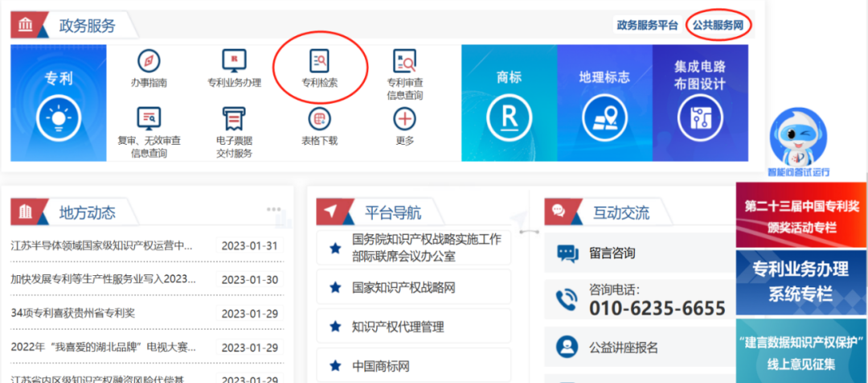Open 国家知识产权战略网 link
The image size is (868, 383).
(403, 287)
